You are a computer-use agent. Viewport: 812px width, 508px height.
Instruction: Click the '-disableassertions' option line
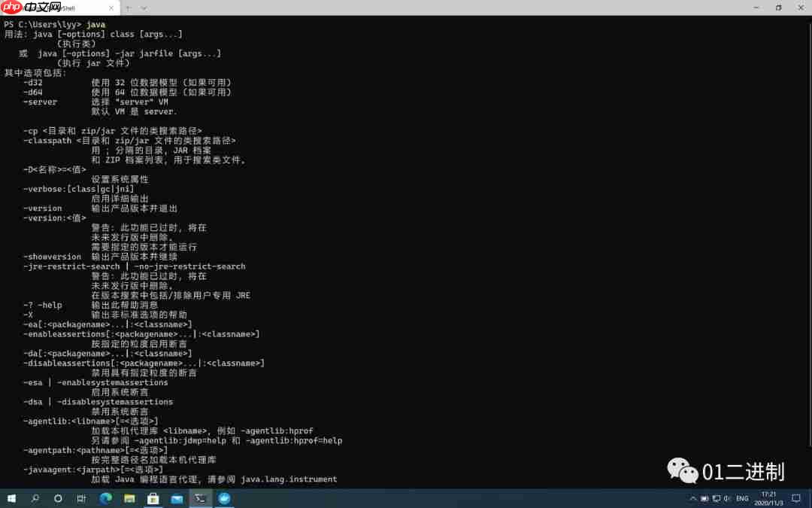(144, 364)
